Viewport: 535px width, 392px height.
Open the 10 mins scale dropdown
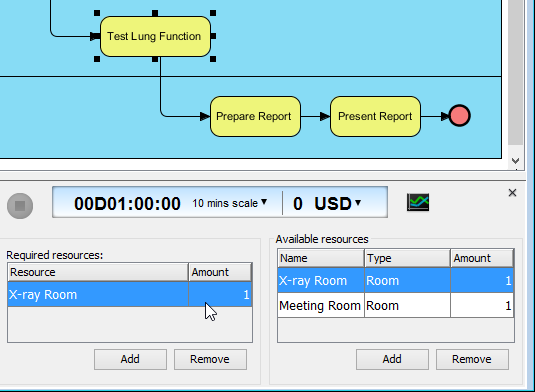229,203
